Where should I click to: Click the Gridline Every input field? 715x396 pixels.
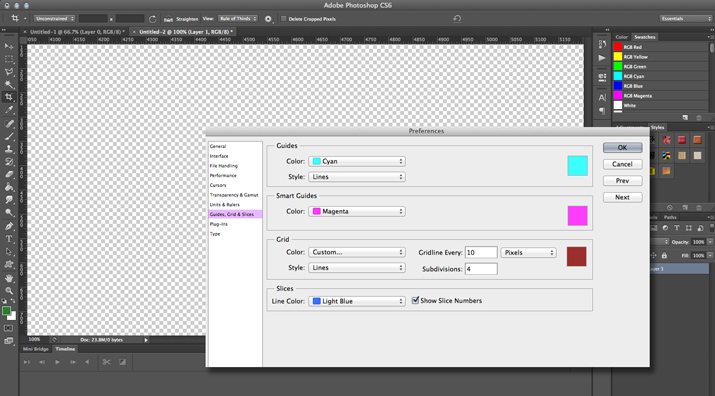click(481, 252)
